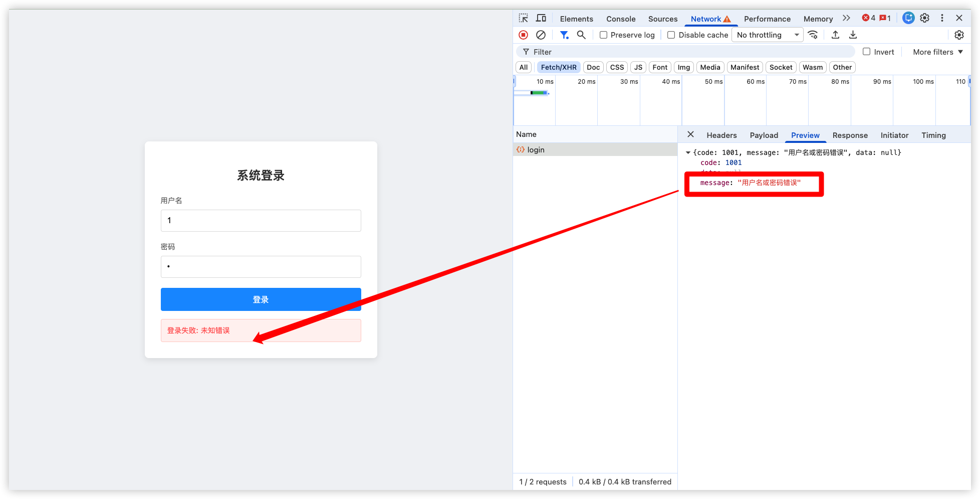The image size is (980, 499).
Task: Open the Sources tab
Action: (x=663, y=19)
